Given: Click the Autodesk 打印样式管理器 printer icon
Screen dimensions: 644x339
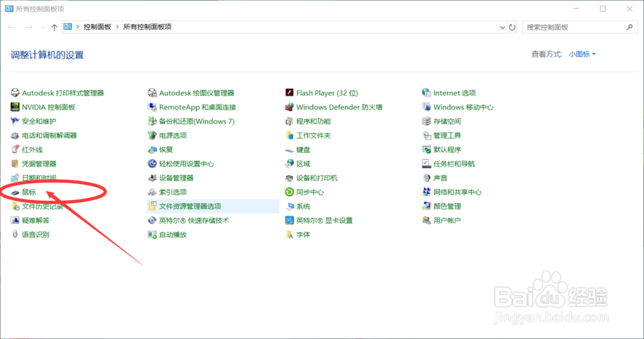Looking at the screenshot, I should point(15,93).
